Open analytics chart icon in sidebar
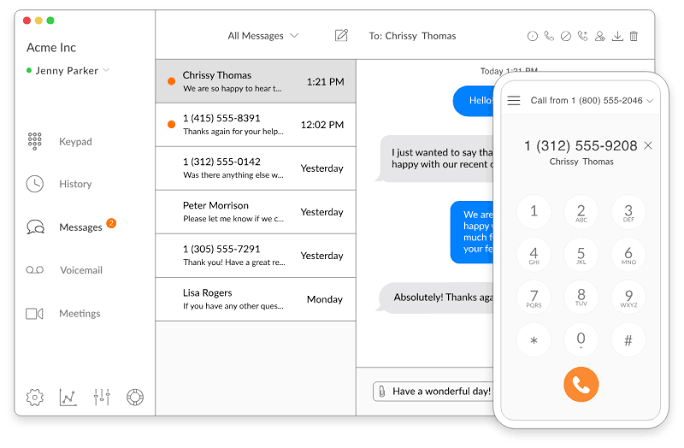684x448 pixels. point(68,397)
